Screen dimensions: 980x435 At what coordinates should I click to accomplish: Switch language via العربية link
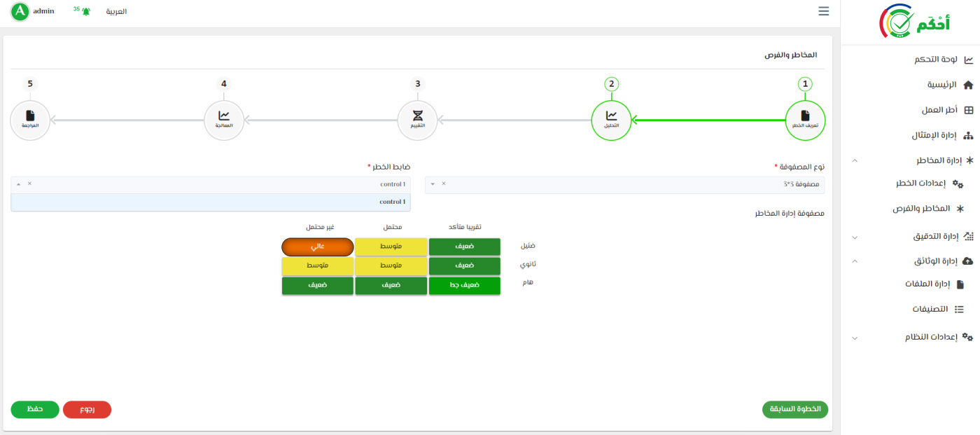[x=116, y=12]
